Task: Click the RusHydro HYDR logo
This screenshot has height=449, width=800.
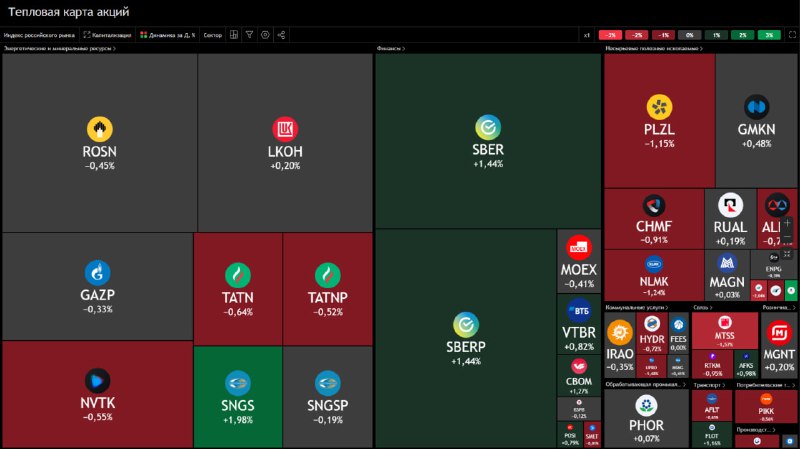Action: coord(652,323)
